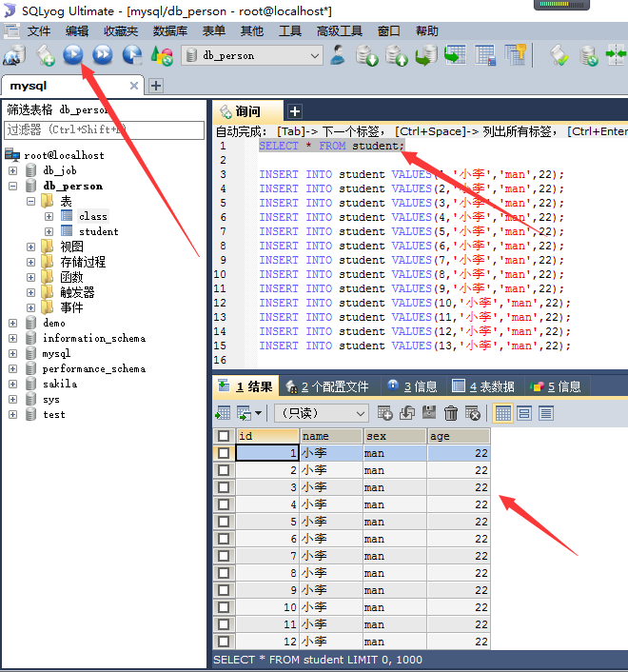This screenshot has width=628, height=672.
Task: Click toolbar table icon with yellow tag
Action: click(x=515, y=55)
